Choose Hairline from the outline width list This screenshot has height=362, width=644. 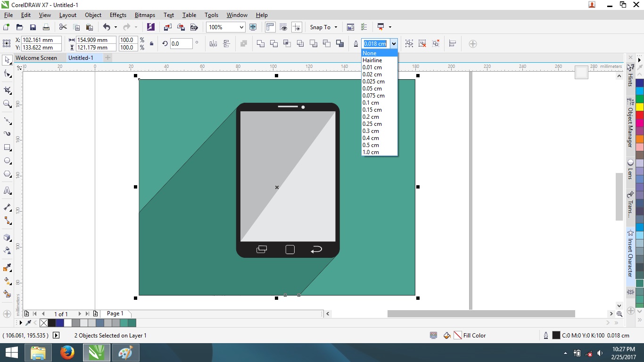click(372, 60)
